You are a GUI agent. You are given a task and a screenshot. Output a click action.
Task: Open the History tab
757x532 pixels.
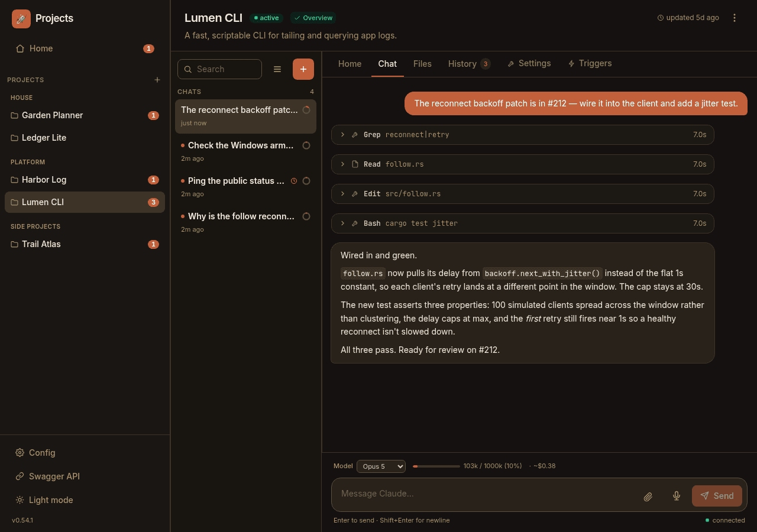(469, 64)
